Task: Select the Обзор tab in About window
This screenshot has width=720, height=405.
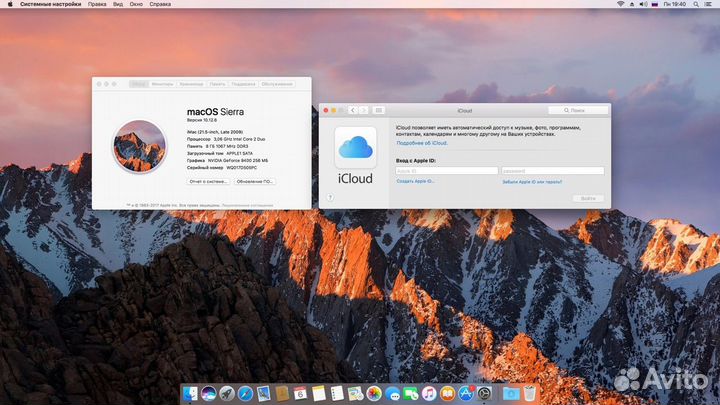Action: point(139,84)
